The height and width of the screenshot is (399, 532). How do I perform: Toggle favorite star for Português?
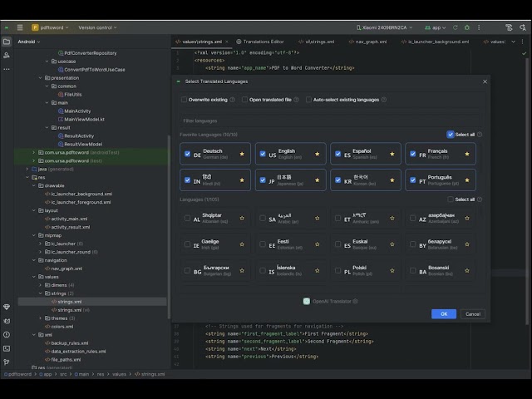coord(467,180)
